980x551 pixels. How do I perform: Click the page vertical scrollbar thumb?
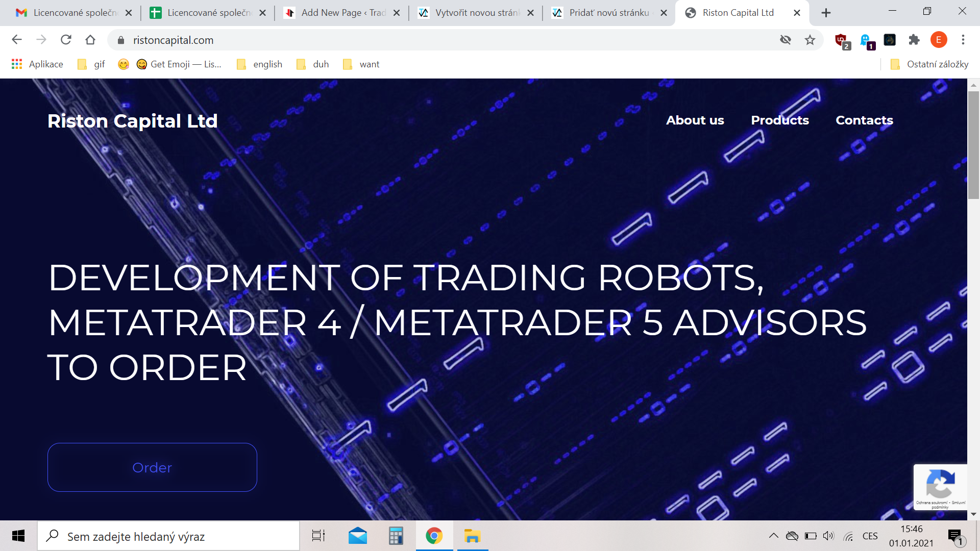click(973, 145)
